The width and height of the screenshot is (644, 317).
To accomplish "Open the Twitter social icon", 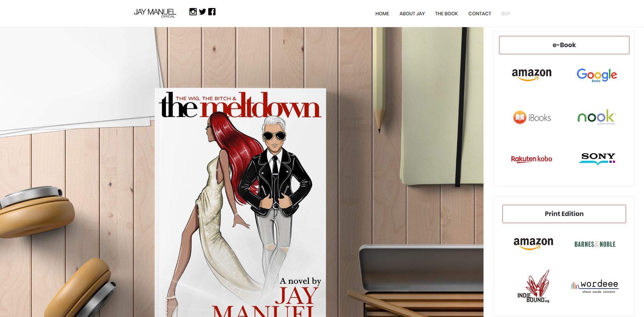I will (203, 12).
